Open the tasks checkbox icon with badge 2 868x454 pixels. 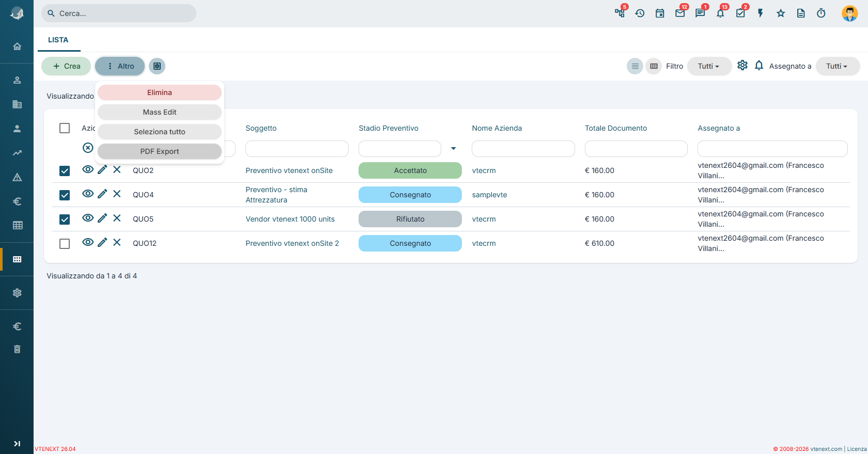click(x=740, y=13)
